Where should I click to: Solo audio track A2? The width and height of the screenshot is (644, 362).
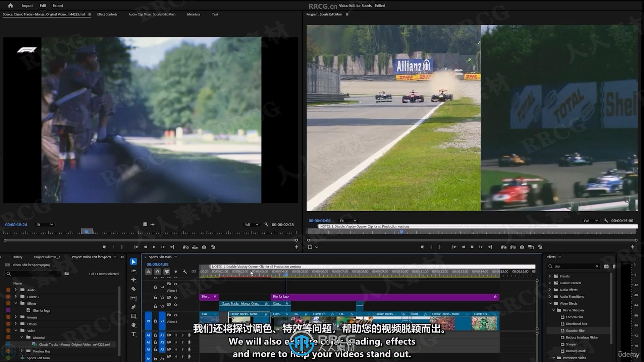point(182,342)
